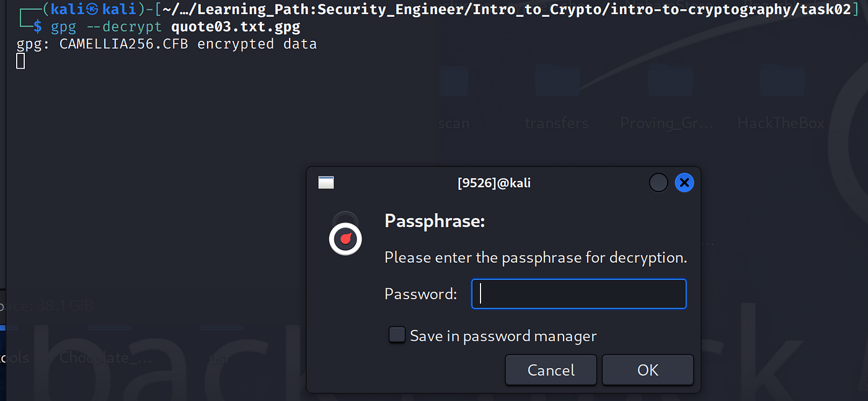
Task: Select the usr desktop item
Action: (x=219, y=358)
